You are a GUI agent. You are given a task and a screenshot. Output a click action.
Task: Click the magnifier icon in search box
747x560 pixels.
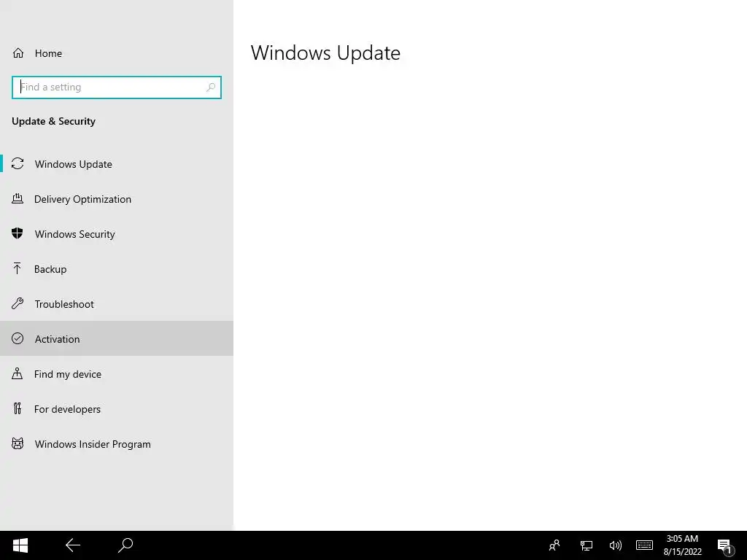coord(211,87)
